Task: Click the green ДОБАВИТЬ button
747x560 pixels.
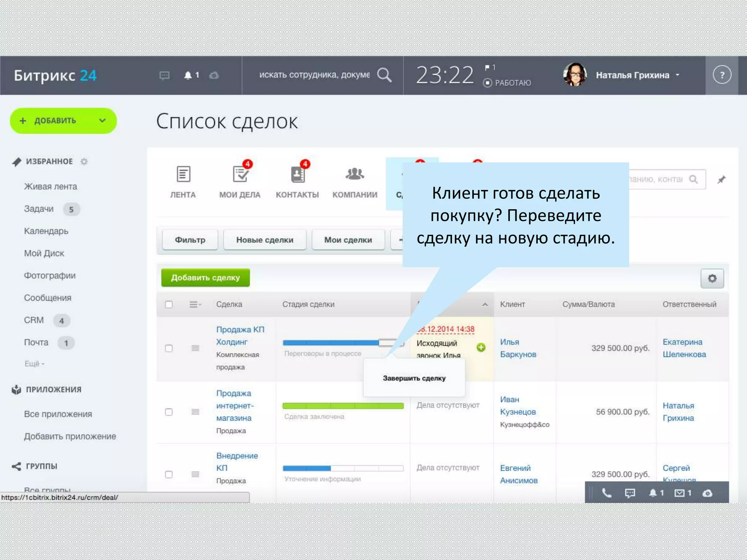Action: [63, 121]
